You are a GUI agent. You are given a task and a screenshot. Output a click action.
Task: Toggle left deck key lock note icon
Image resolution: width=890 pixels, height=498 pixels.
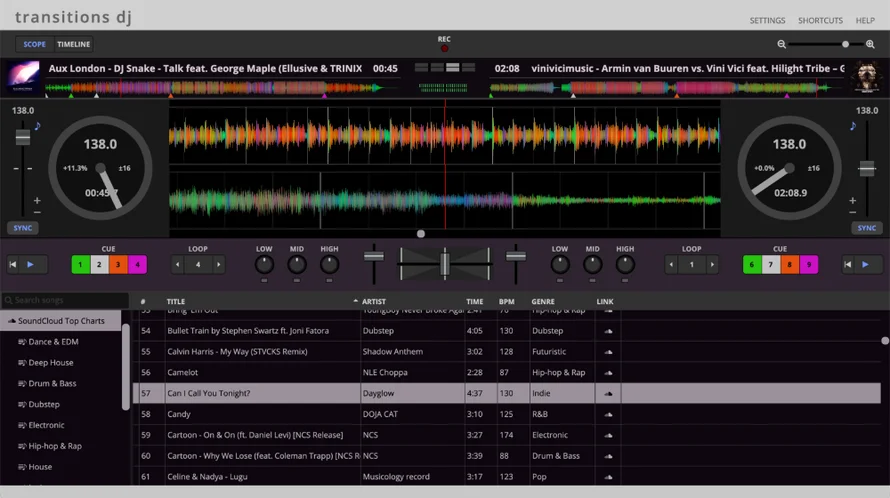pyautogui.click(x=37, y=125)
